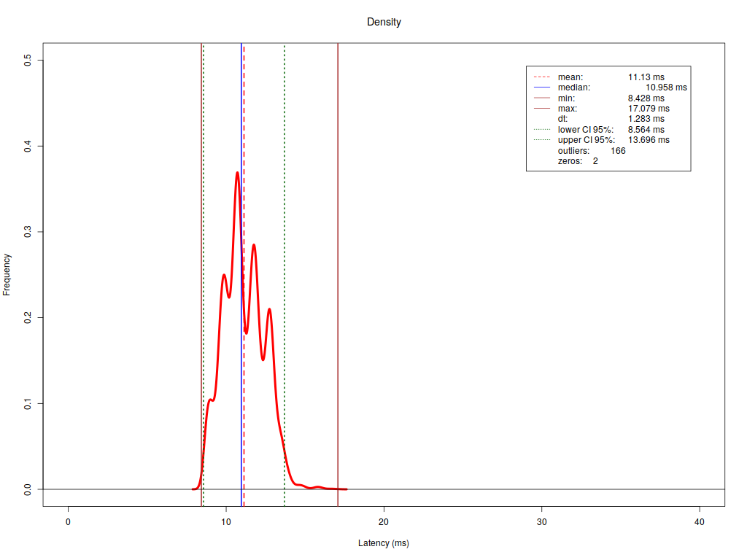Screen dimensions: 747x560
Task: Click the Density chart title
Action: pos(384,22)
